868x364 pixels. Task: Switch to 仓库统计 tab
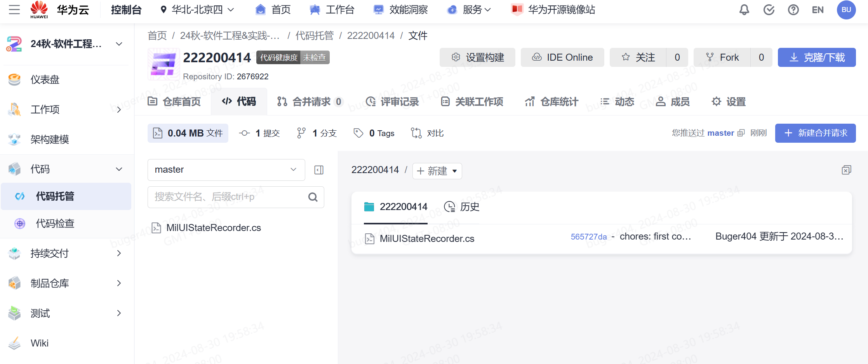click(551, 102)
